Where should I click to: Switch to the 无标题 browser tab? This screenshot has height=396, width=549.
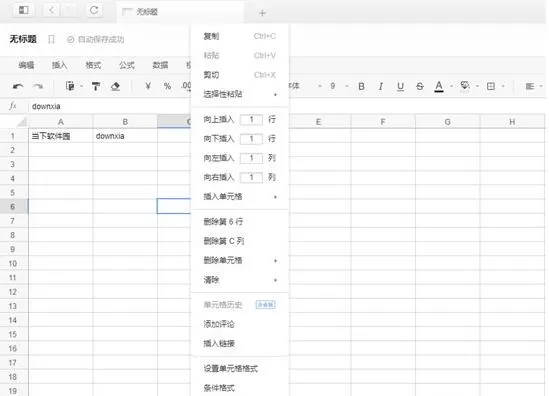click(180, 12)
